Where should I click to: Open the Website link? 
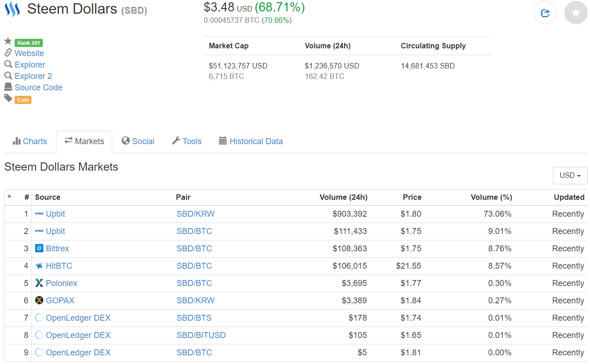[29, 53]
